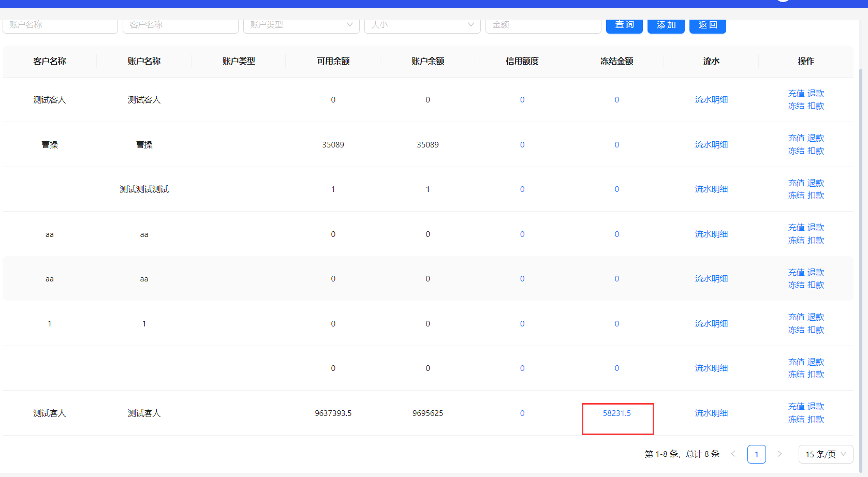Click 退款 for customer 1
Screen dimensions: 868x477
(816, 317)
